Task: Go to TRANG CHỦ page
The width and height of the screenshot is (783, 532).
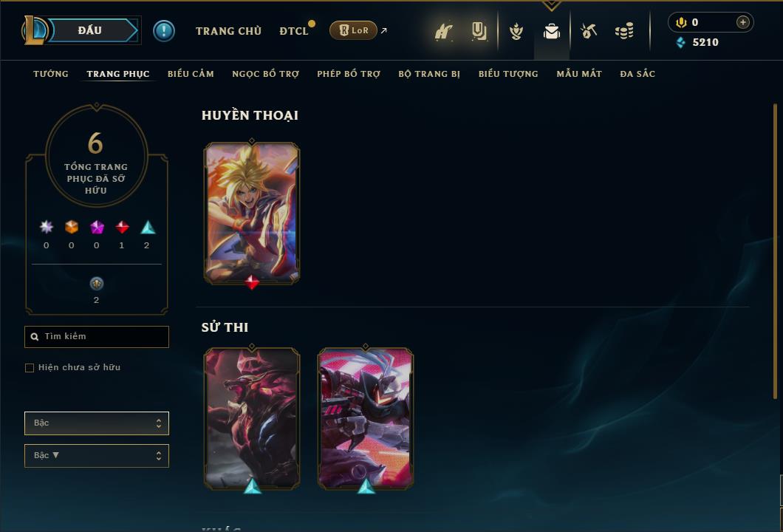Action: tap(228, 31)
